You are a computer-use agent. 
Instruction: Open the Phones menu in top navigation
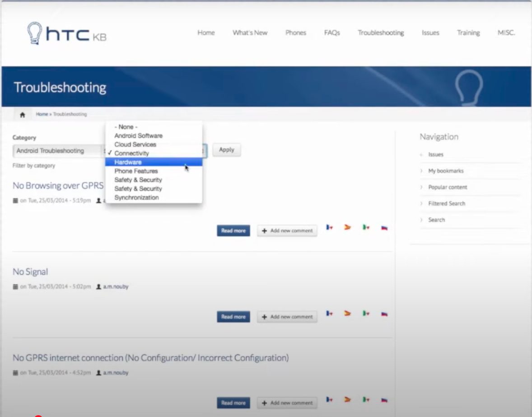point(296,33)
